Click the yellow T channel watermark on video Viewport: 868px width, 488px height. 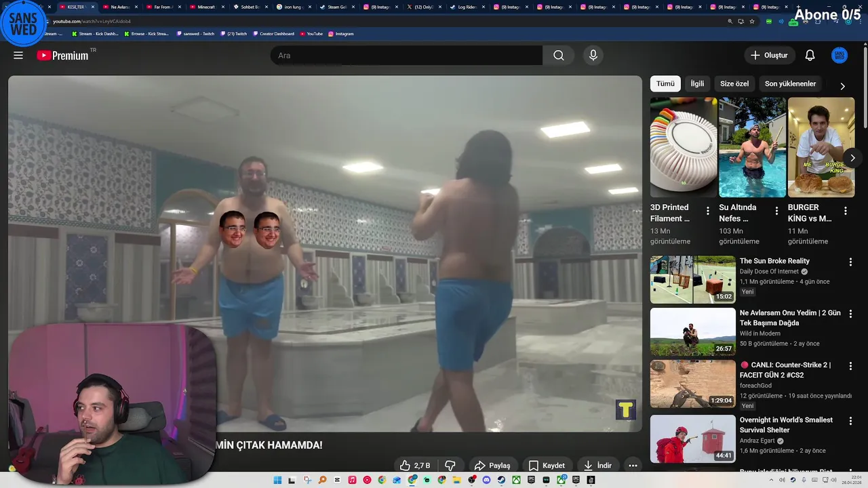pyautogui.click(x=625, y=409)
